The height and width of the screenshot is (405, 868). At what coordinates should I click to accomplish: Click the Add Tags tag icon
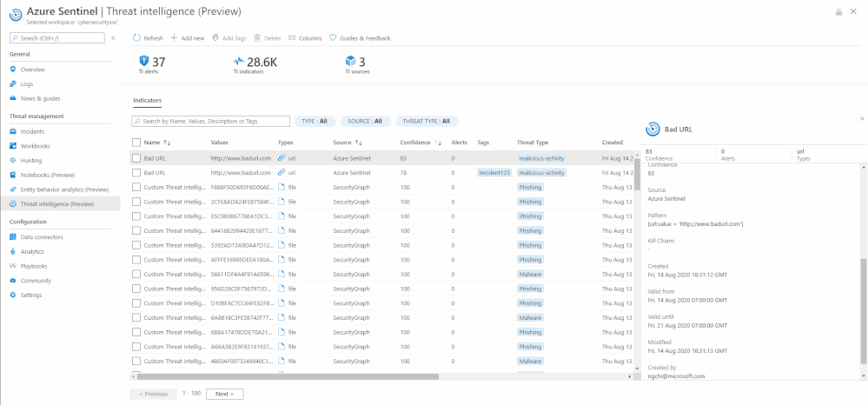coord(215,37)
